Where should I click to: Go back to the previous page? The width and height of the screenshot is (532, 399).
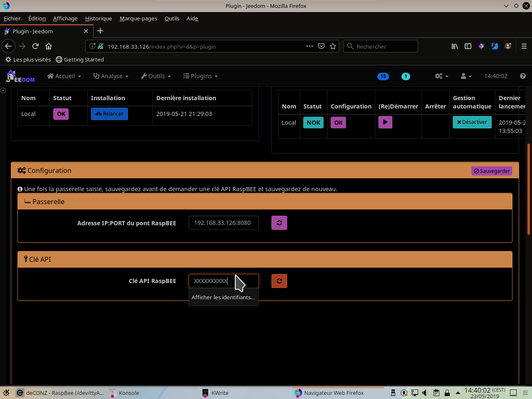8,46
